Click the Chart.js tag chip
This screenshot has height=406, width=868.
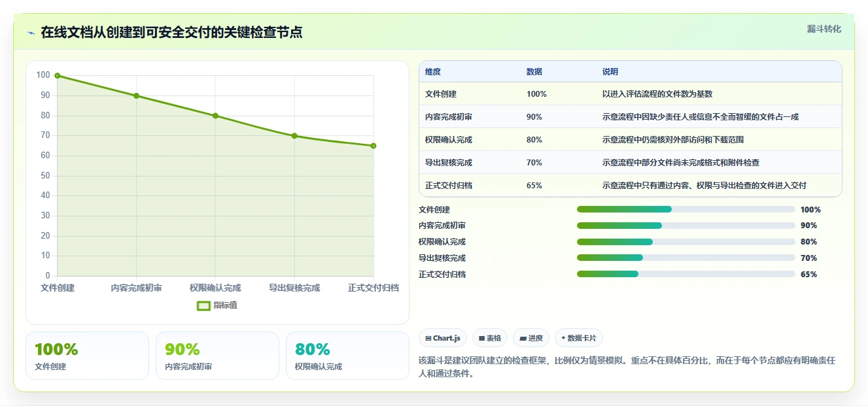coord(443,338)
